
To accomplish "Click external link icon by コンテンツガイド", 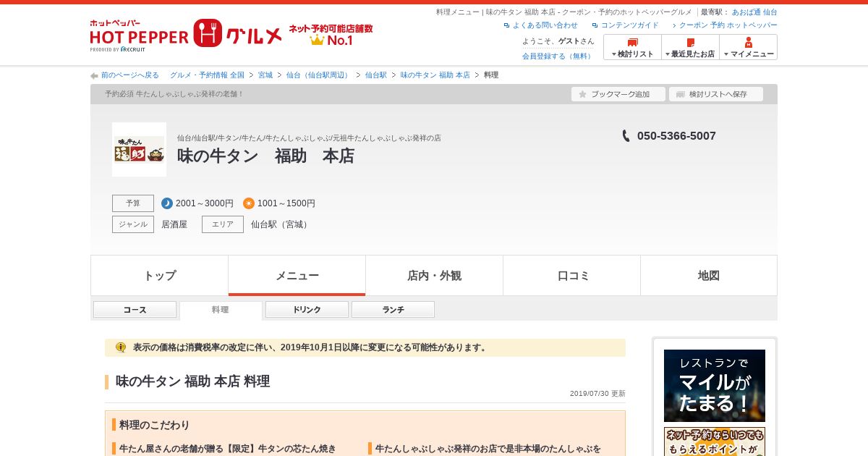I will [x=595, y=25].
